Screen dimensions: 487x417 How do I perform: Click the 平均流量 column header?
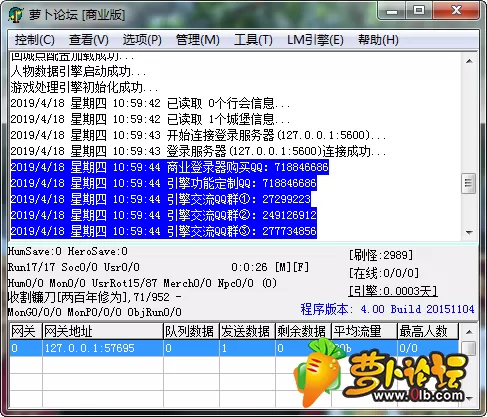click(x=364, y=331)
